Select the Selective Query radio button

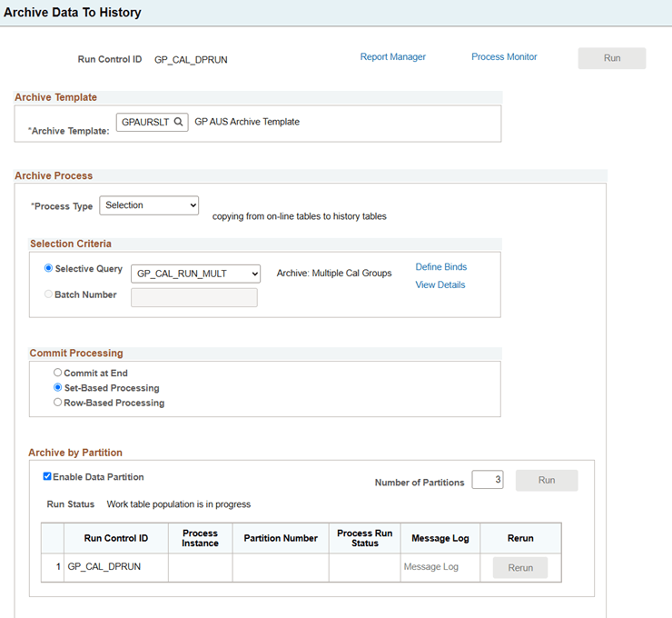point(48,268)
